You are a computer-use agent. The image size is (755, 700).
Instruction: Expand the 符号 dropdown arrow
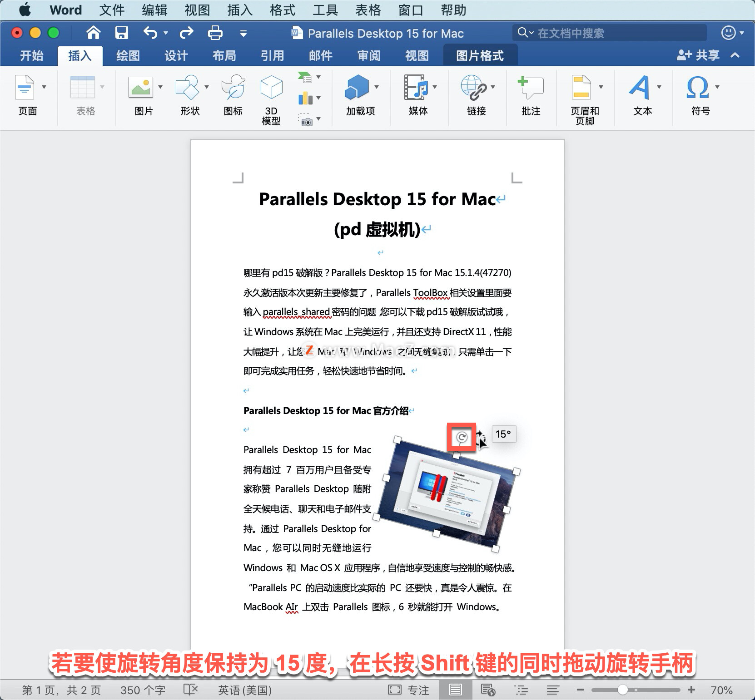(x=717, y=87)
